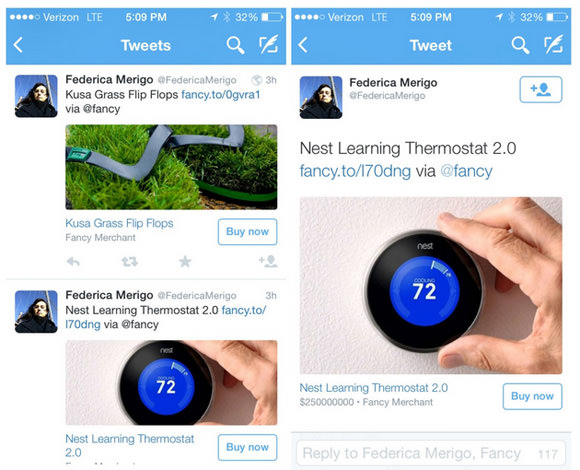580x470 pixels.
Task: Tap Buy now beside $250000000 price
Action: (532, 396)
